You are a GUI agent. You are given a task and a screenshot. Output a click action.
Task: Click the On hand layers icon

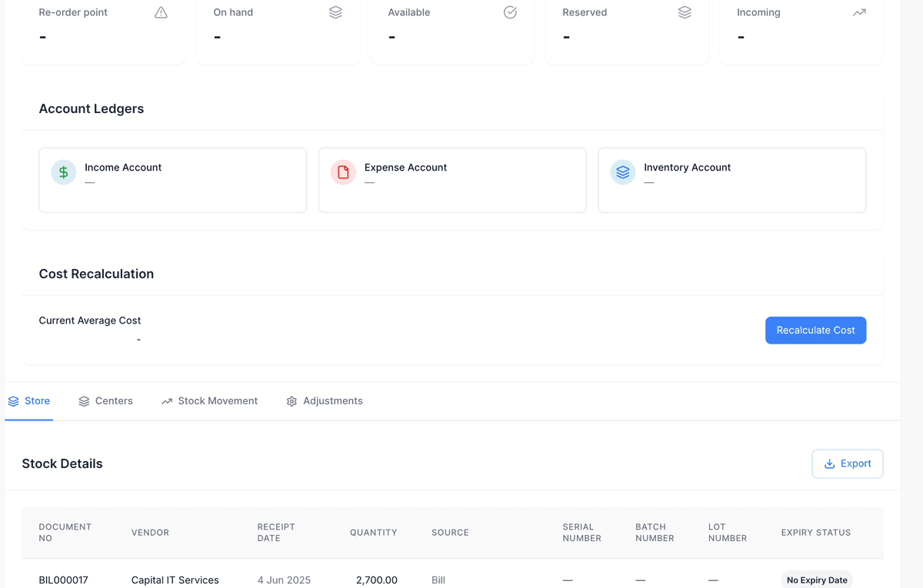(x=335, y=12)
